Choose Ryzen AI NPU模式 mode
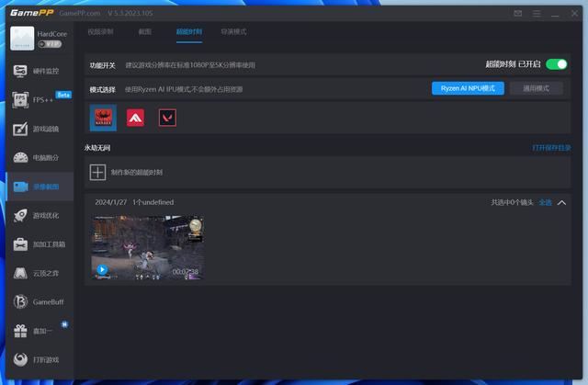Image resolution: width=588 pixels, height=385 pixels. coord(468,88)
